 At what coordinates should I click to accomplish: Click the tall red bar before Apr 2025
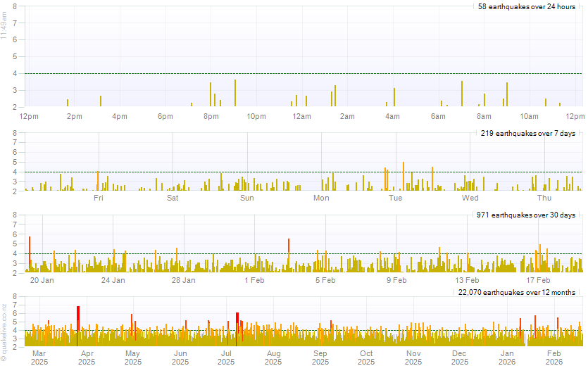point(77,318)
